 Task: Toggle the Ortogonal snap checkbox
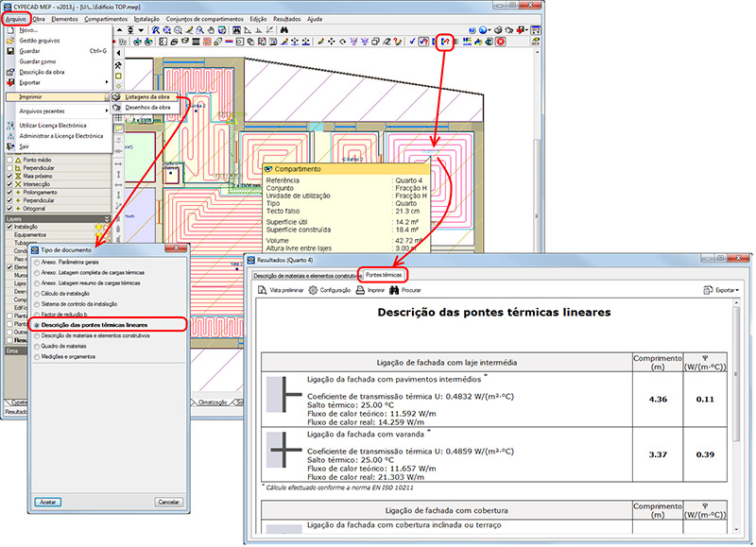[10, 209]
